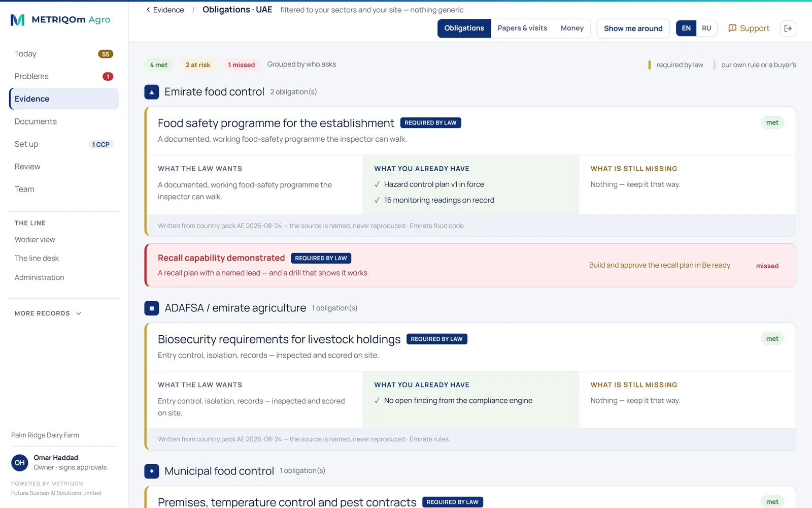
Task: Open Support via speech bubble icon
Action: click(x=732, y=28)
